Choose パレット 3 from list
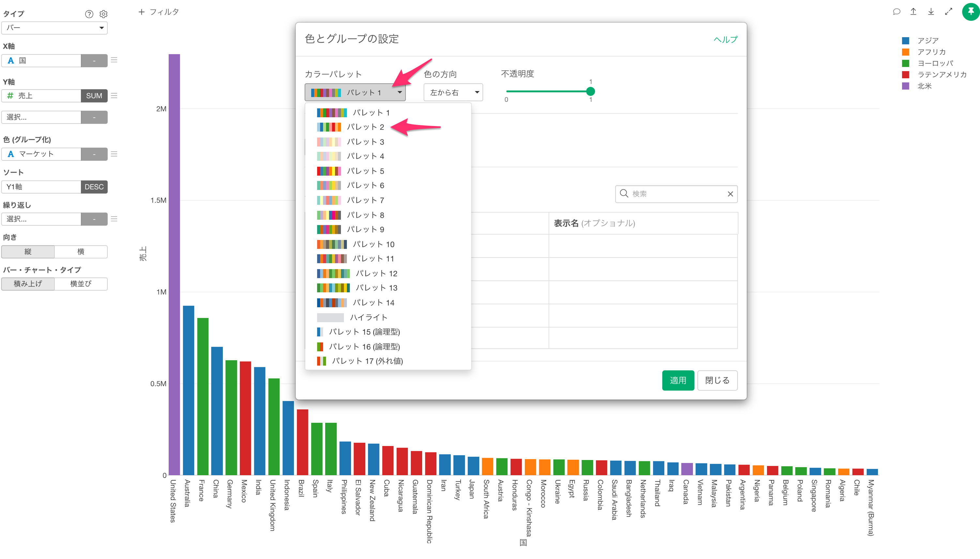 click(x=388, y=142)
